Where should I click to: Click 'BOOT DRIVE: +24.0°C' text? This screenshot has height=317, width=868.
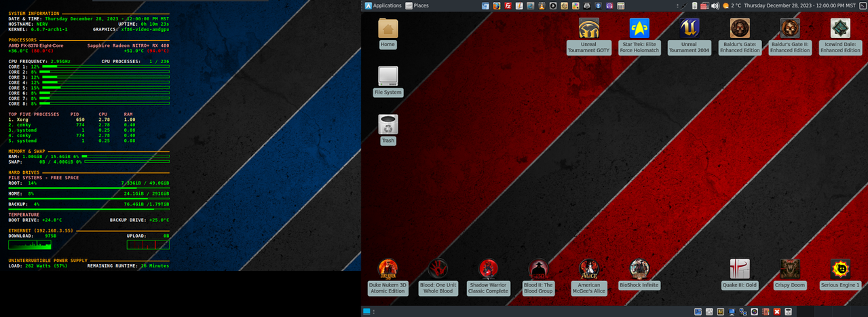point(35,220)
